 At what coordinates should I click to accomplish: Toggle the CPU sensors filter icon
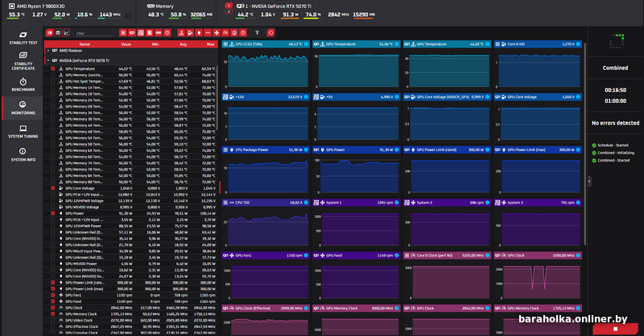(123, 33)
